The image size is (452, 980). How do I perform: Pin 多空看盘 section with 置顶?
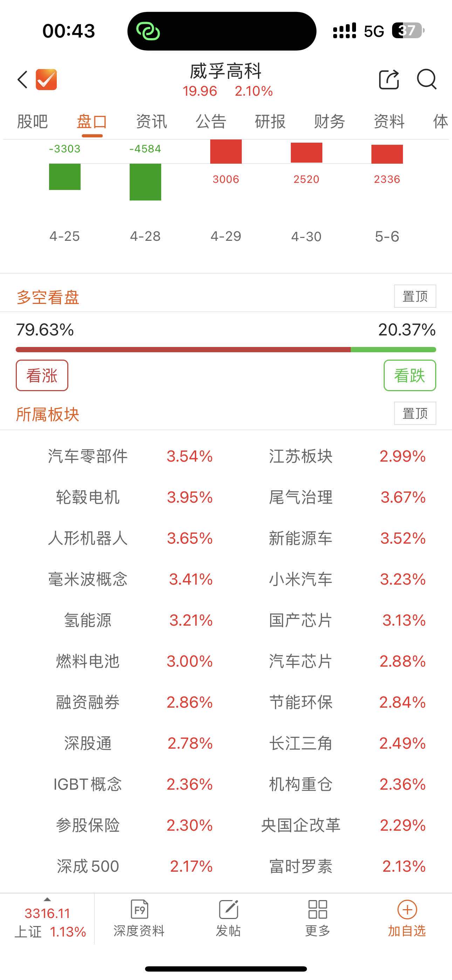415,296
